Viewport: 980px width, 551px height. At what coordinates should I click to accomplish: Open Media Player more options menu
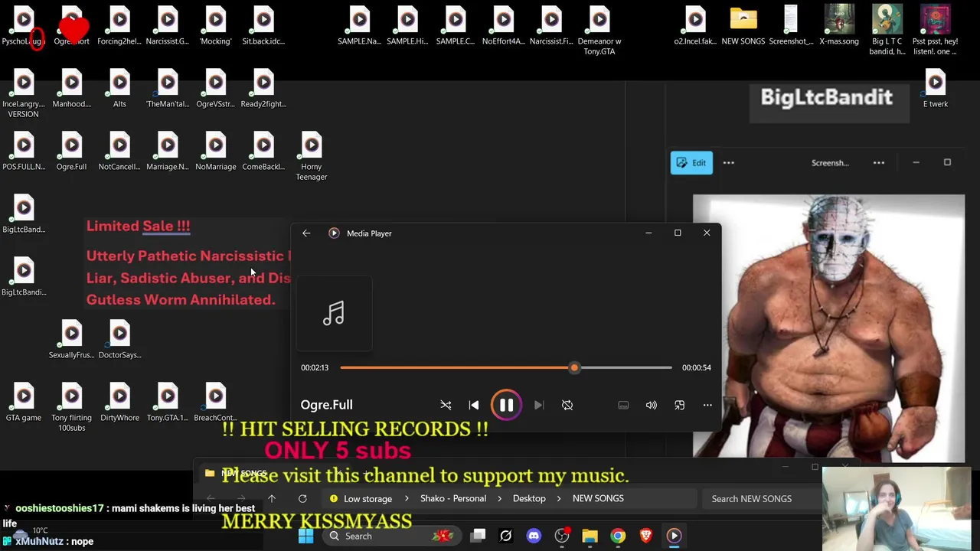[x=707, y=405]
